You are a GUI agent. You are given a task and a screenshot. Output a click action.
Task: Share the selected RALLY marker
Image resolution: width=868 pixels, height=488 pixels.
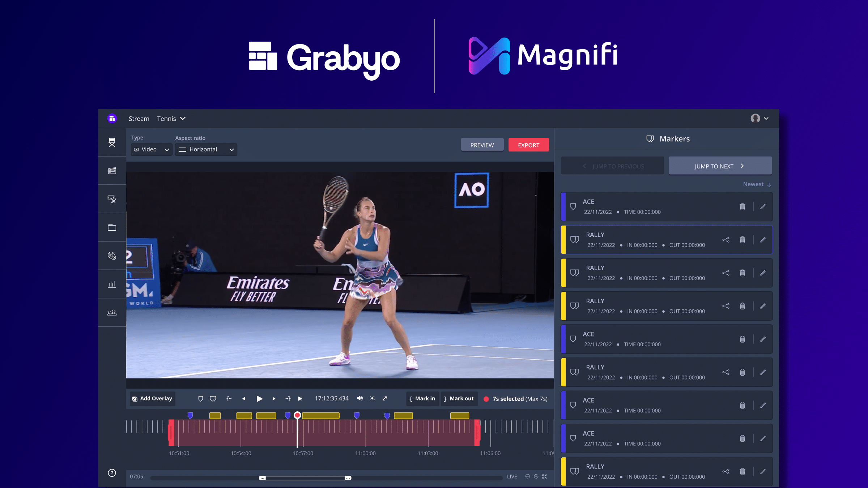point(726,240)
